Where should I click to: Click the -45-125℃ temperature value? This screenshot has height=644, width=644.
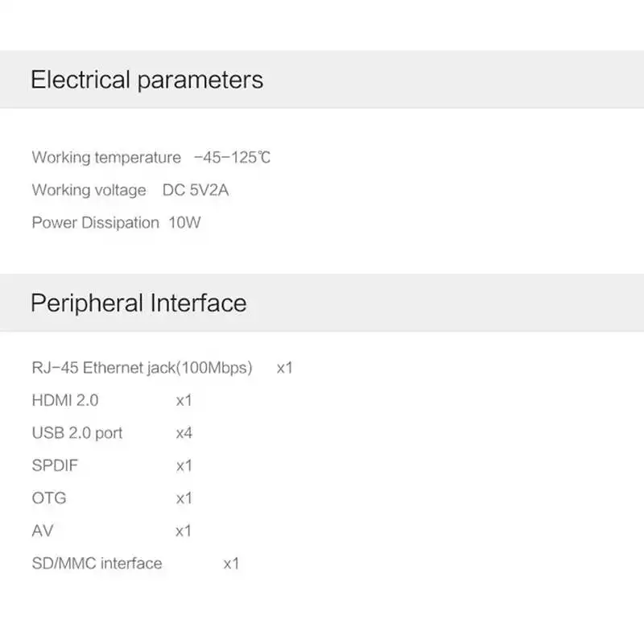pyautogui.click(x=232, y=157)
